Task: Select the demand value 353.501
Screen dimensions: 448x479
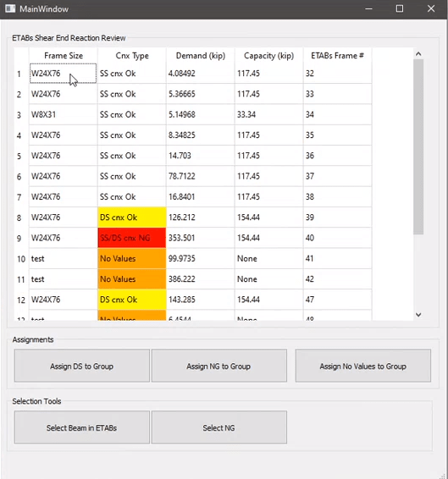Action: 201,238
